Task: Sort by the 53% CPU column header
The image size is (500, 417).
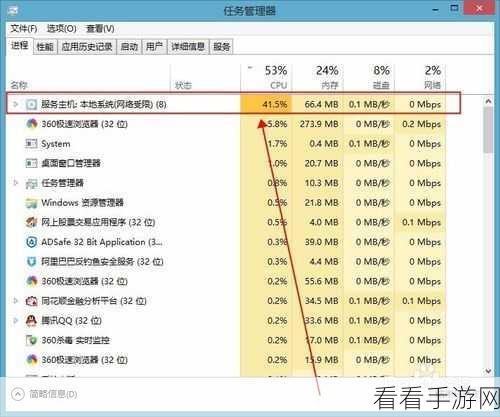Action: tap(266, 78)
